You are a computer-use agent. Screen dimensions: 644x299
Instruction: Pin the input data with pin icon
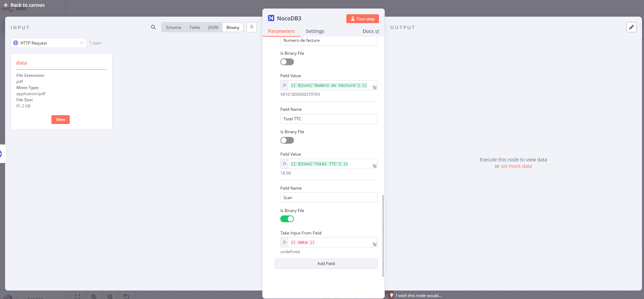pyautogui.click(x=252, y=27)
